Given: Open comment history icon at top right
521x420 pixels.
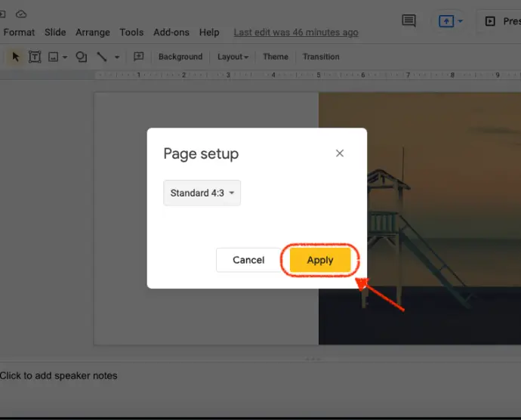Looking at the screenshot, I should pyautogui.click(x=408, y=20).
